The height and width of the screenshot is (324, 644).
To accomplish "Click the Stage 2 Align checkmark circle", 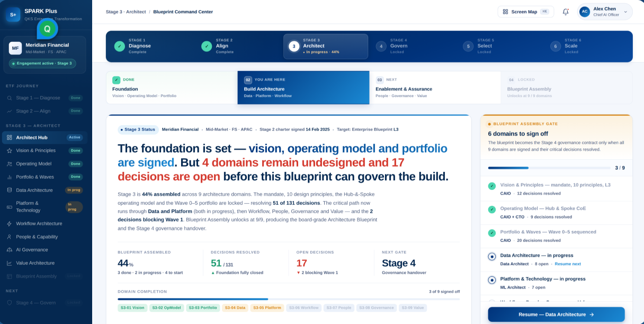I will (x=207, y=46).
